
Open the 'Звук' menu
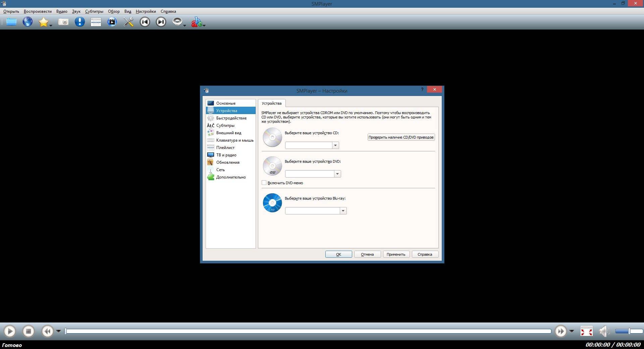pos(76,11)
